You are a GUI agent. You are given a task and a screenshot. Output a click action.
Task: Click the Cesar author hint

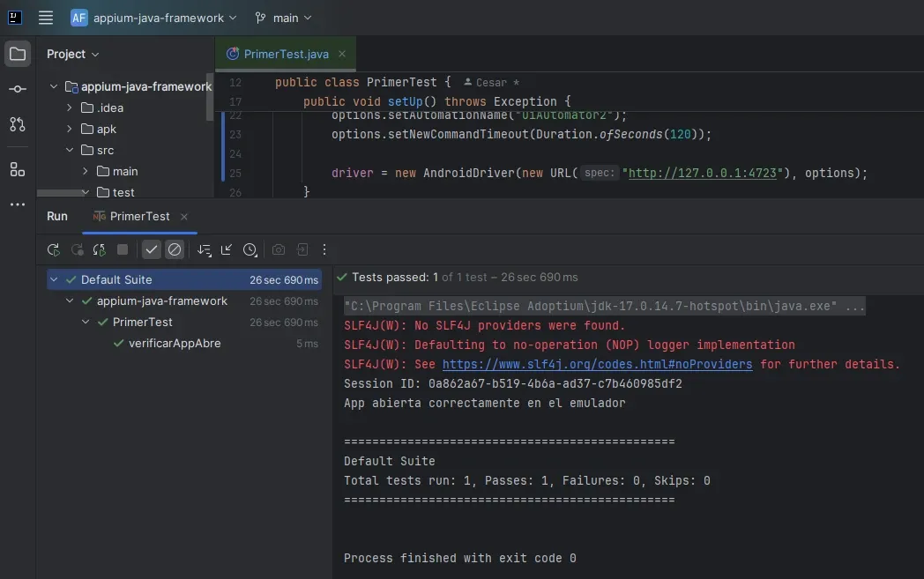click(x=491, y=83)
